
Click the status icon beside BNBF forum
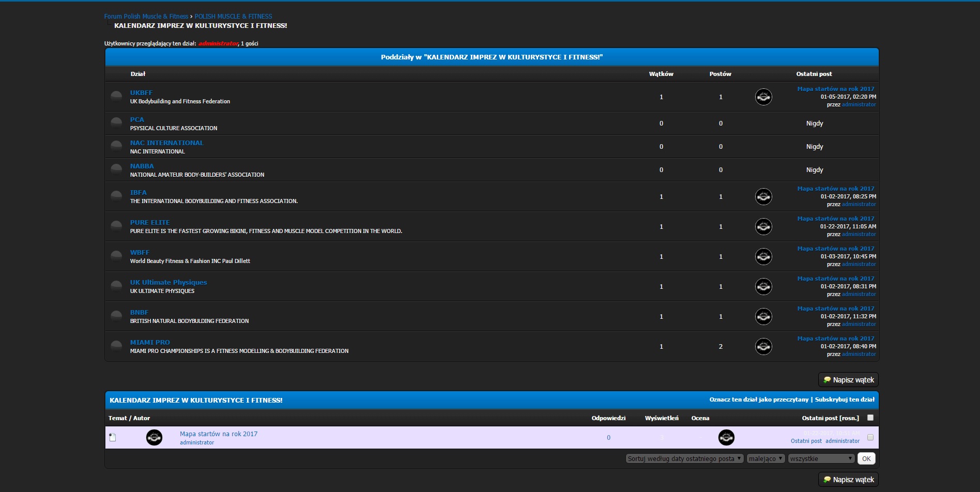[x=116, y=316]
